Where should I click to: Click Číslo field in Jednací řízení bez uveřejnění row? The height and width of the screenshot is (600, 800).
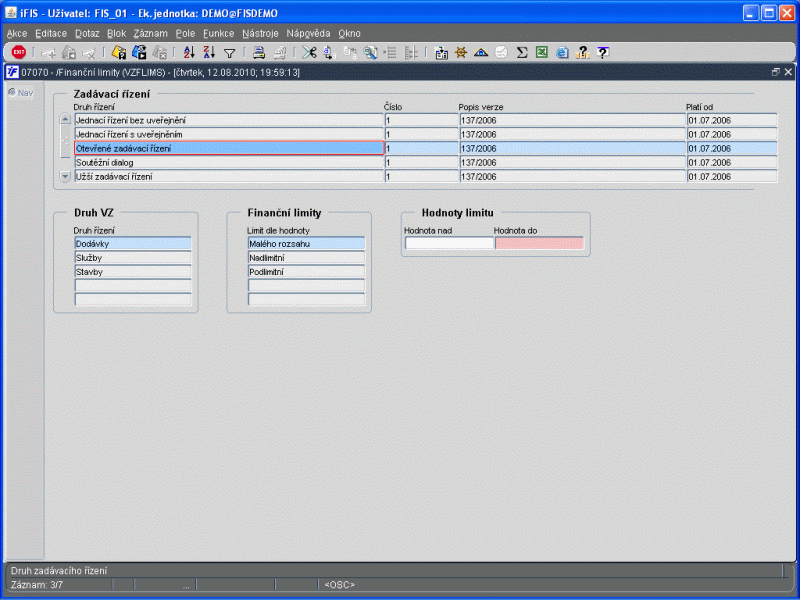pyautogui.click(x=421, y=120)
